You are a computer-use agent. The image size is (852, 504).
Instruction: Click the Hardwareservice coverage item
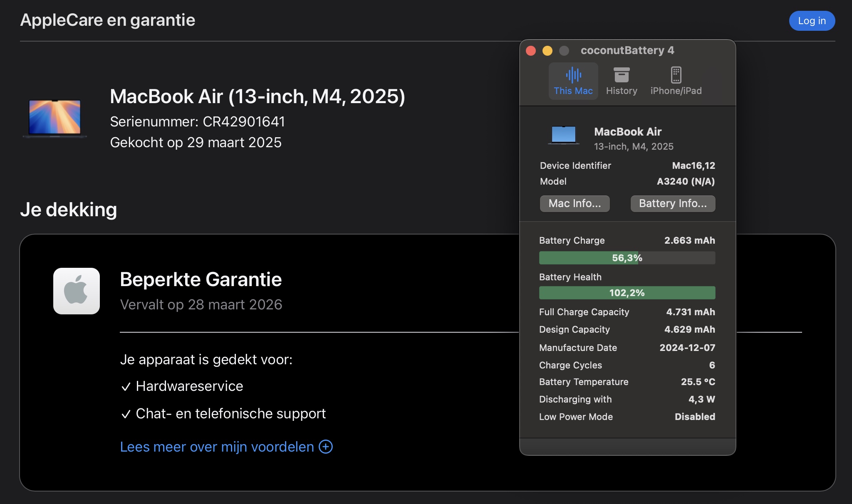[x=182, y=386]
